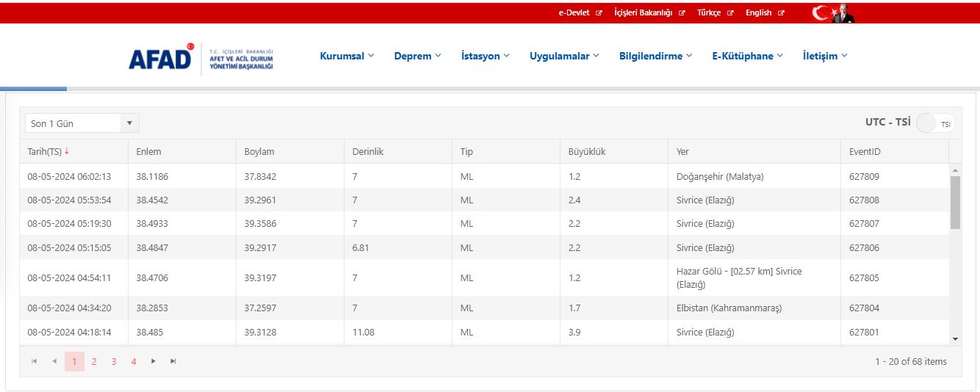Jump to last page arrow icon
The width and height of the screenshot is (980, 392).
(173, 361)
